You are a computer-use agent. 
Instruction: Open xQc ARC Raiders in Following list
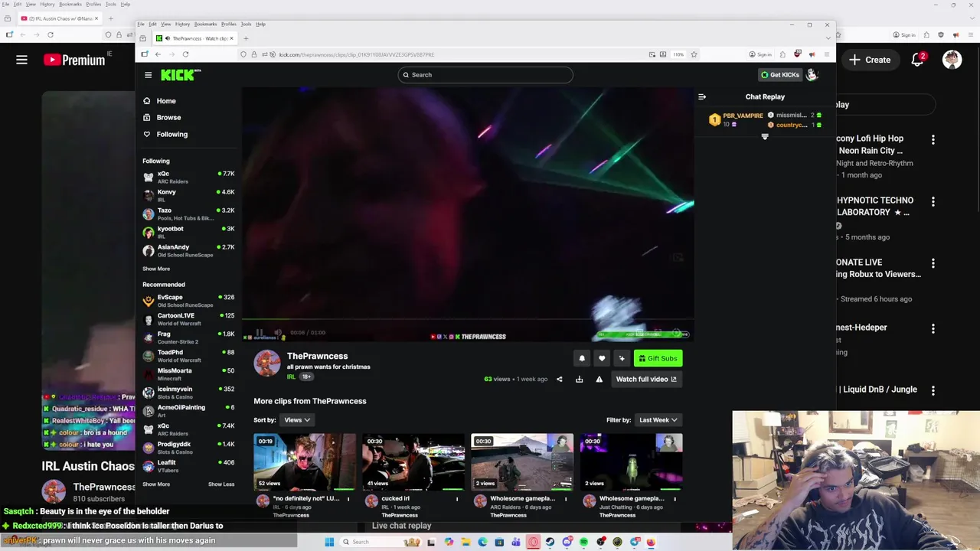pos(188,178)
